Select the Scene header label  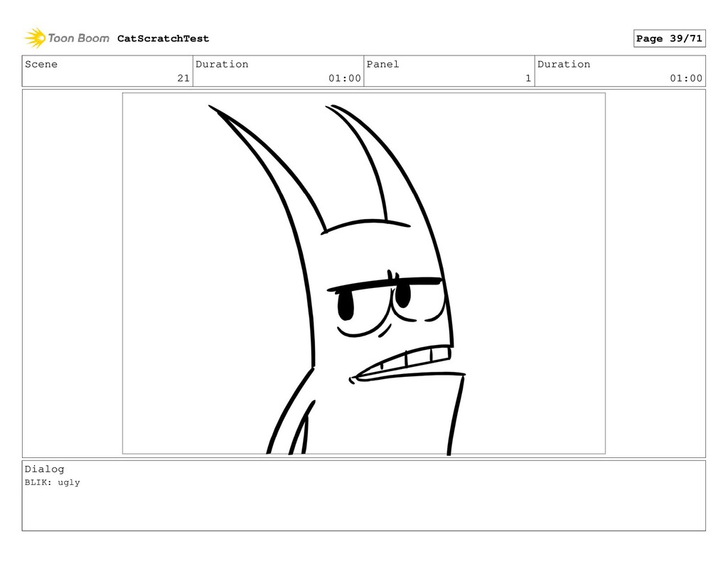41,64
